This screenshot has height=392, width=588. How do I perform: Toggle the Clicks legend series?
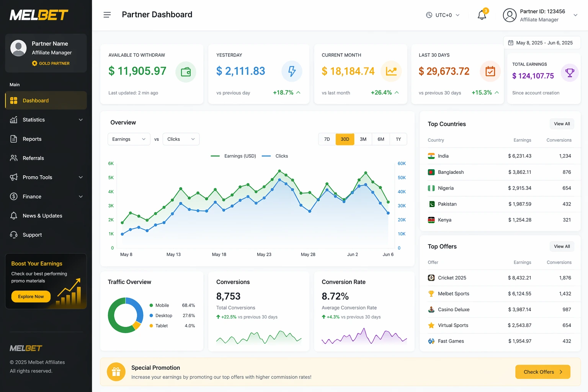coord(275,156)
